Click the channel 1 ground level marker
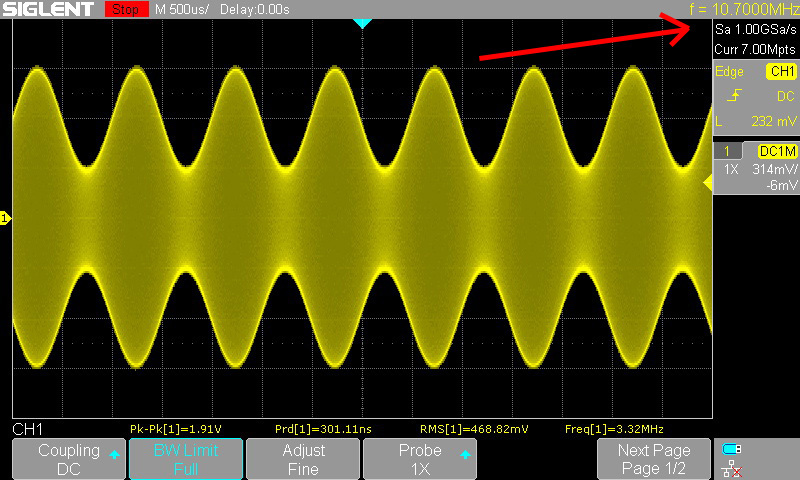800x480 pixels. 5,218
